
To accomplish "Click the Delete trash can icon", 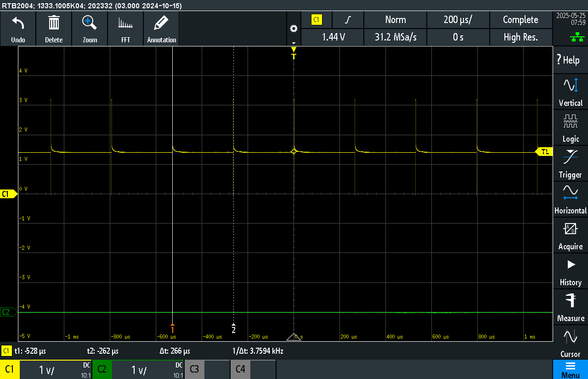I will (54, 23).
